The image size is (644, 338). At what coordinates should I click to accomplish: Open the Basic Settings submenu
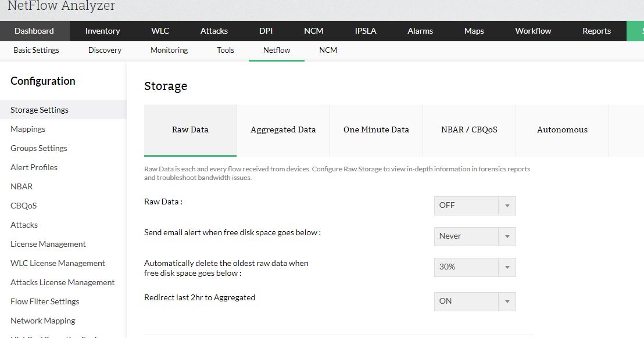click(x=36, y=50)
